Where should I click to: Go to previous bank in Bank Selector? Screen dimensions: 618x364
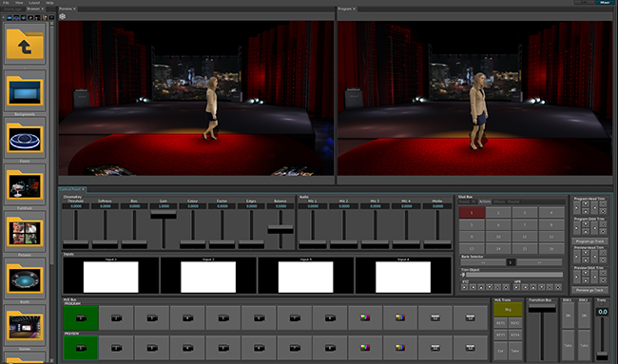coord(483,262)
